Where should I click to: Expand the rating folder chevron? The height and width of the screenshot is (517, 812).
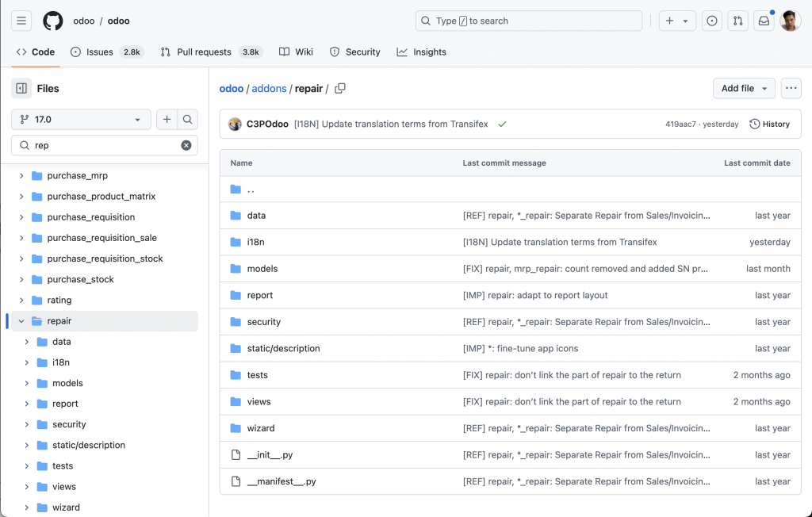point(21,300)
